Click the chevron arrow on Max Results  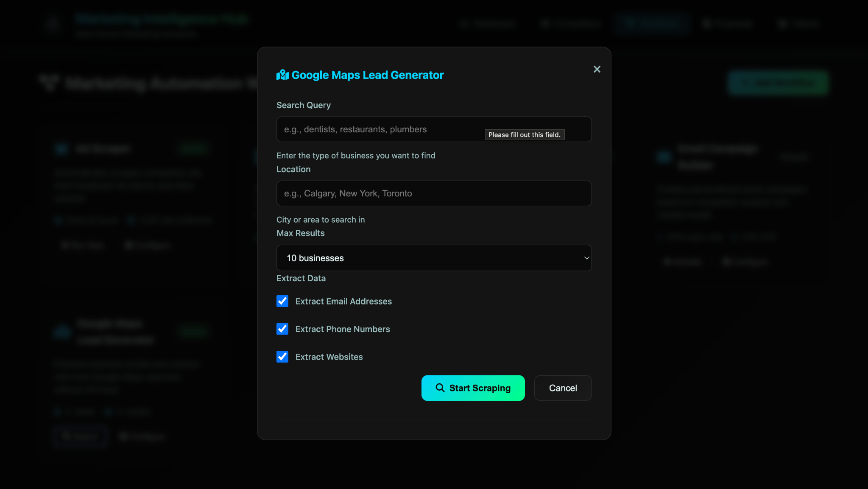(x=586, y=258)
